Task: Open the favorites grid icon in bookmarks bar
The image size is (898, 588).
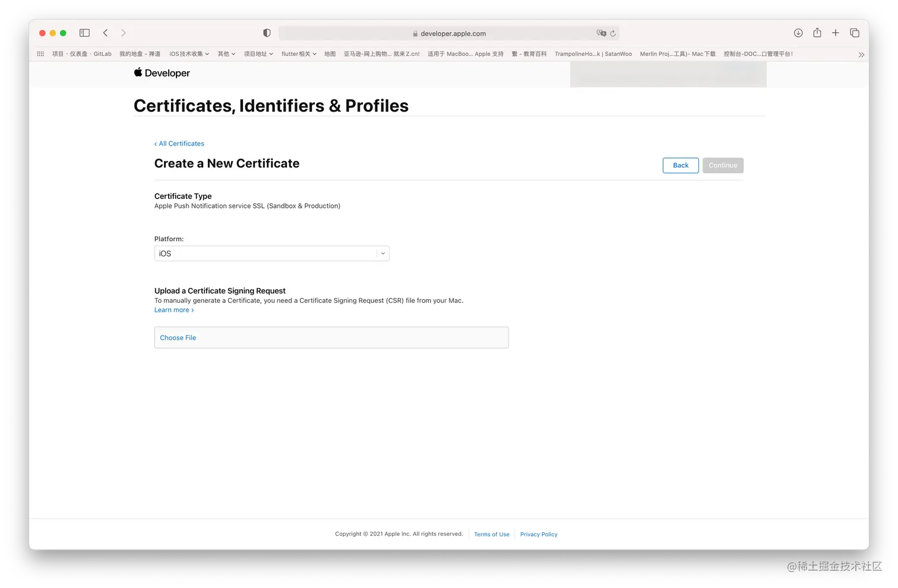Action: click(40, 54)
